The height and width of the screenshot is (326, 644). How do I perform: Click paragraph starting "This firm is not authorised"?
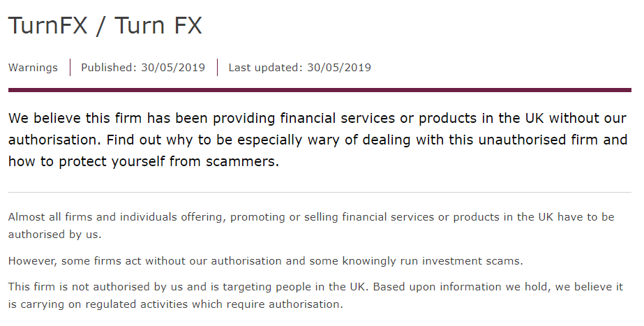[x=315, y=295]
